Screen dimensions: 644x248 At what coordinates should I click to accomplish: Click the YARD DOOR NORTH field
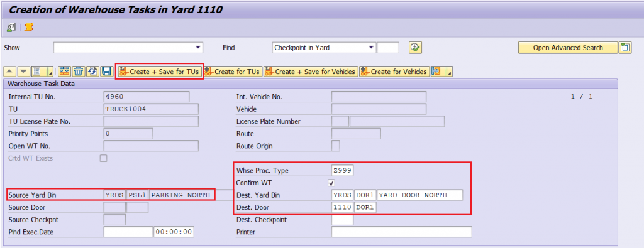point(419,195)
